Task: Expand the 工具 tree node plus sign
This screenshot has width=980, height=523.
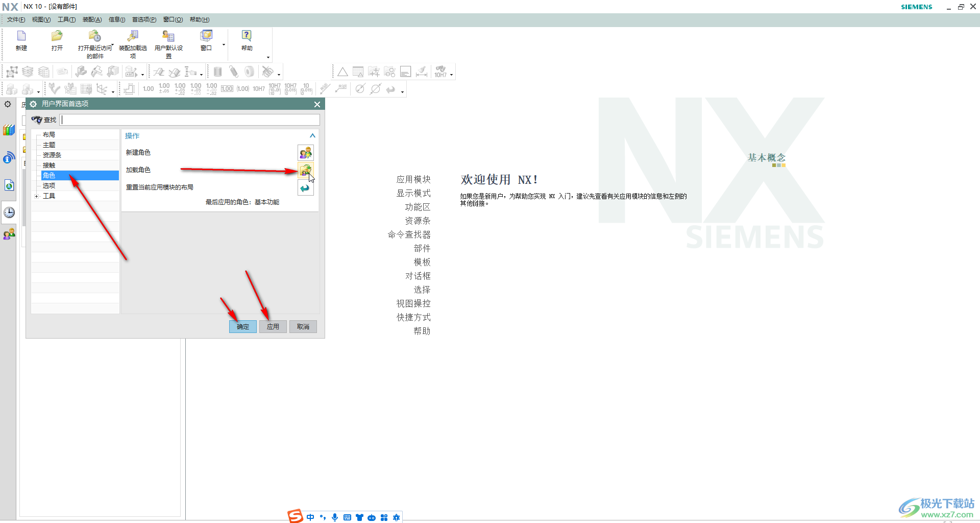Action: (x=36, y=196)
